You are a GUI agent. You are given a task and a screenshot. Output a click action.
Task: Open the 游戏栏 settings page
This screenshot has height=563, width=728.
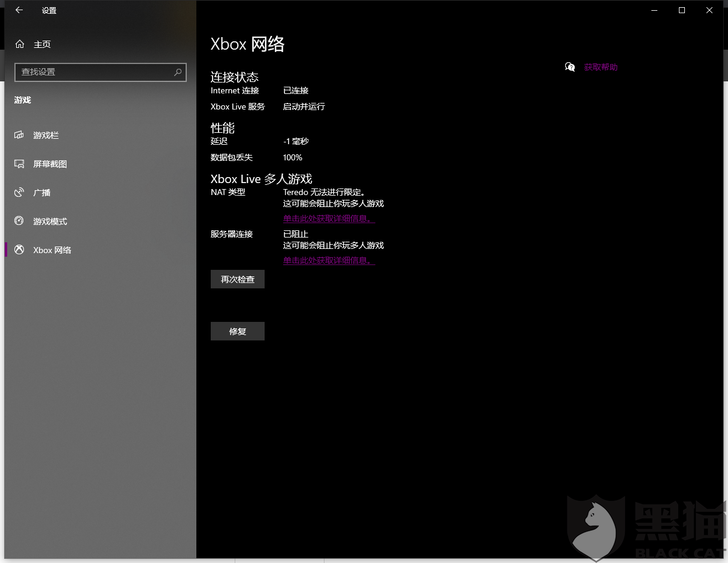(100, 135)
